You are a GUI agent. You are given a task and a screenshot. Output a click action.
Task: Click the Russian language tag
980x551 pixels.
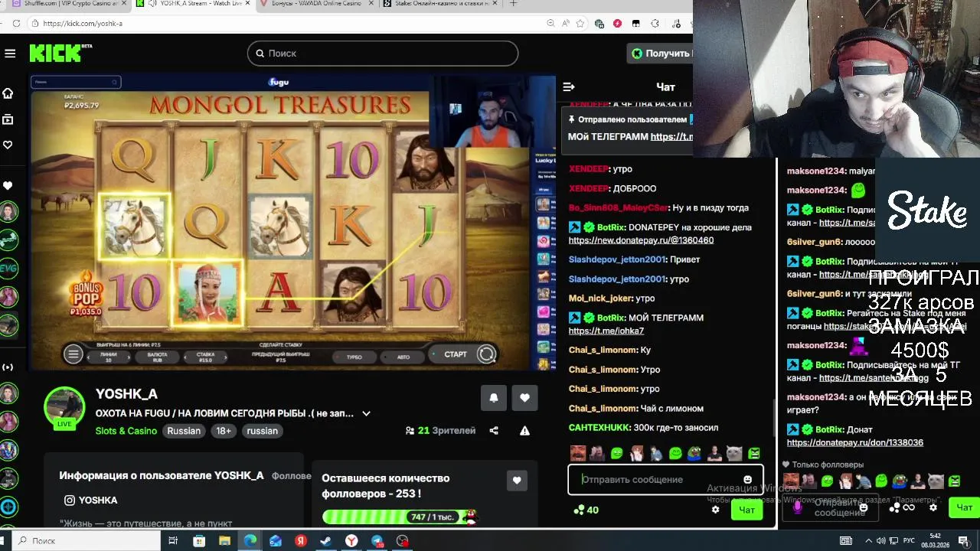coord(184,431)
